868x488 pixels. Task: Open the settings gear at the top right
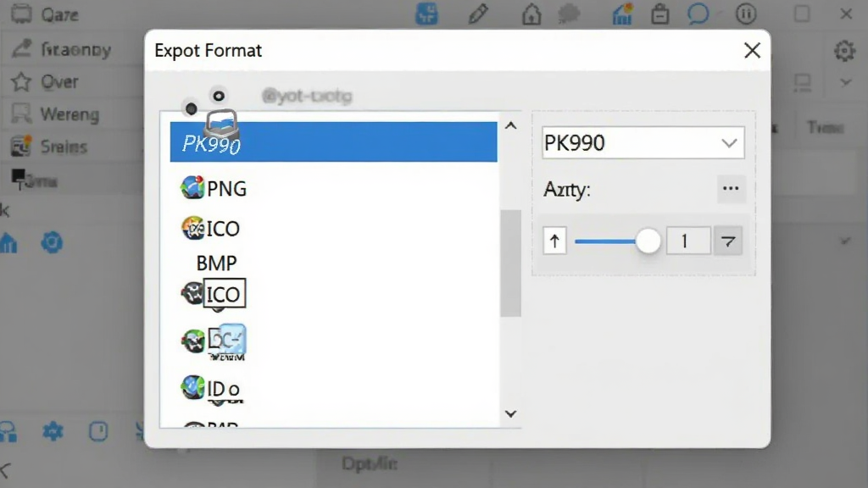click(x=845, y=51)
